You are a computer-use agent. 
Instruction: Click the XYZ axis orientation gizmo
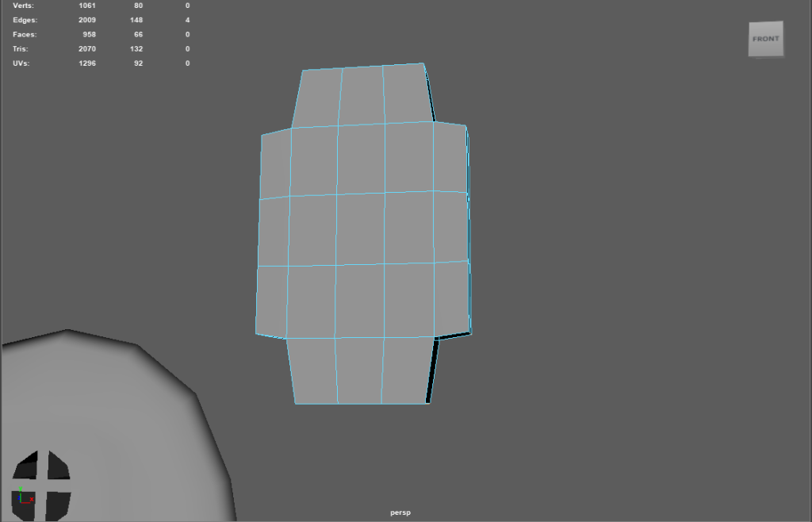click(x=25, y=497)
